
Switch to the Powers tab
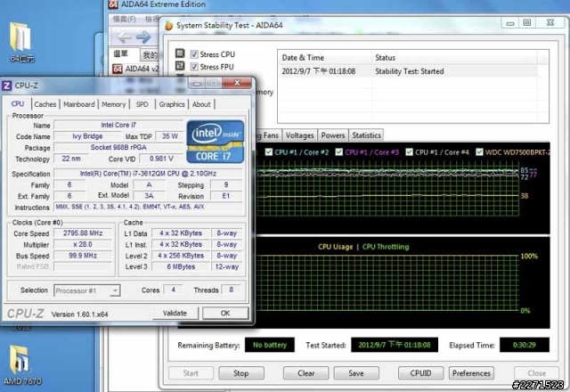coord(333,135)
